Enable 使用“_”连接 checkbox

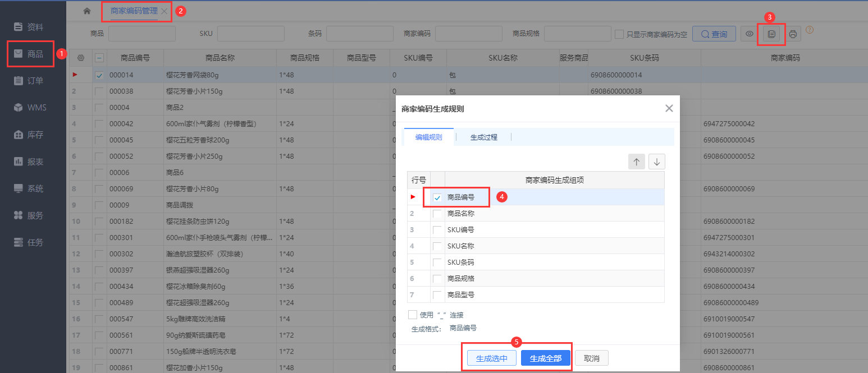pyautogui.click(x=413, y=315)
